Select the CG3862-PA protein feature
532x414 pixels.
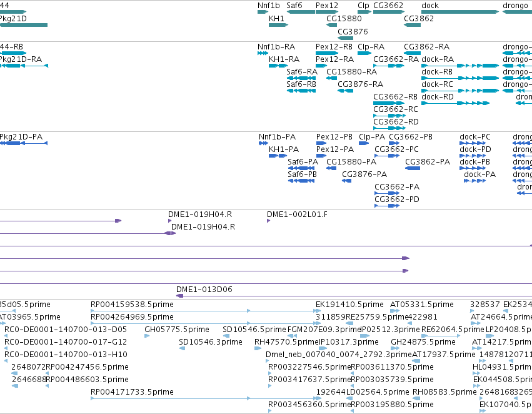(x=413, y=168)
